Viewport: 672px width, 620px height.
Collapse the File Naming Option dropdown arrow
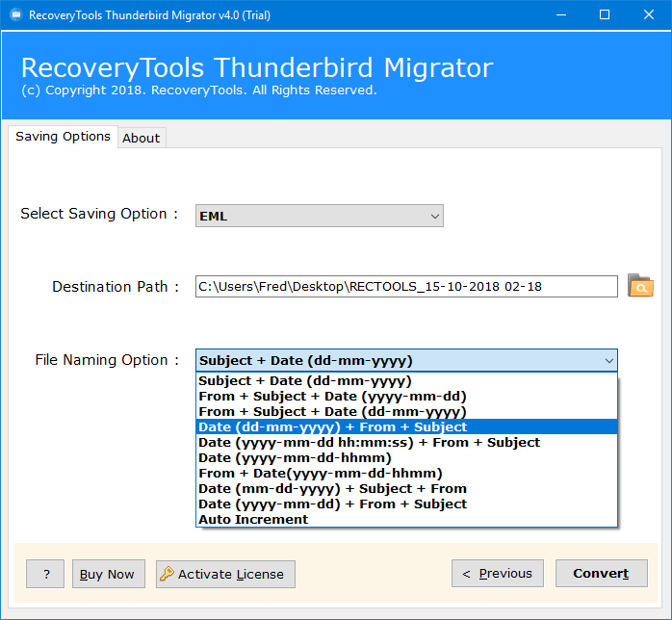pos(609,360)
